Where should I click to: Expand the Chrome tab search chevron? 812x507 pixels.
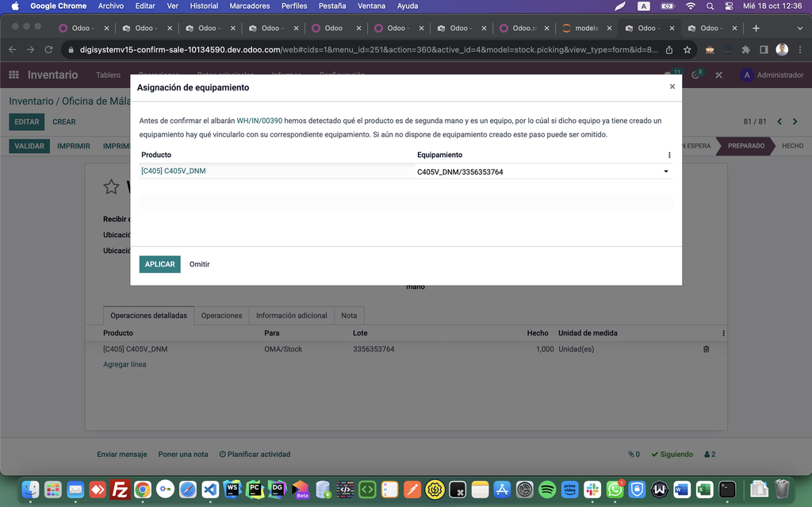799,28
